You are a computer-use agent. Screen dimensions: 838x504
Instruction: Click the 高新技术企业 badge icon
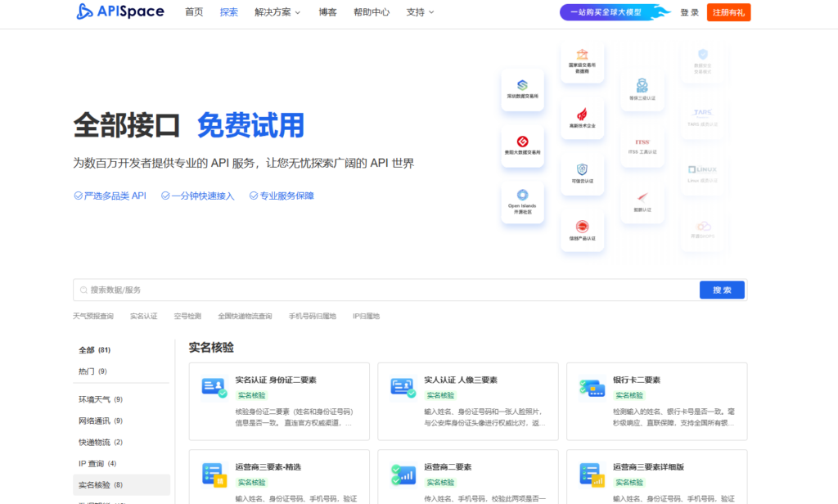coord(582,114)
